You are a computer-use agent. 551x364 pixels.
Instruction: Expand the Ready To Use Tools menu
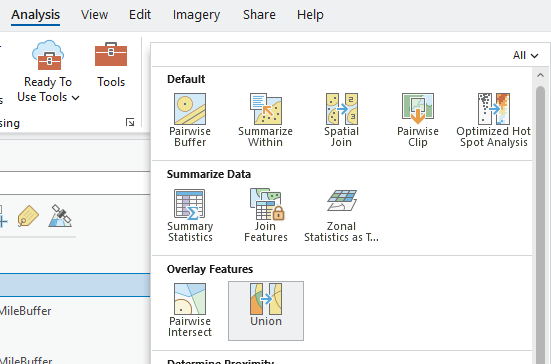[48, 72]
